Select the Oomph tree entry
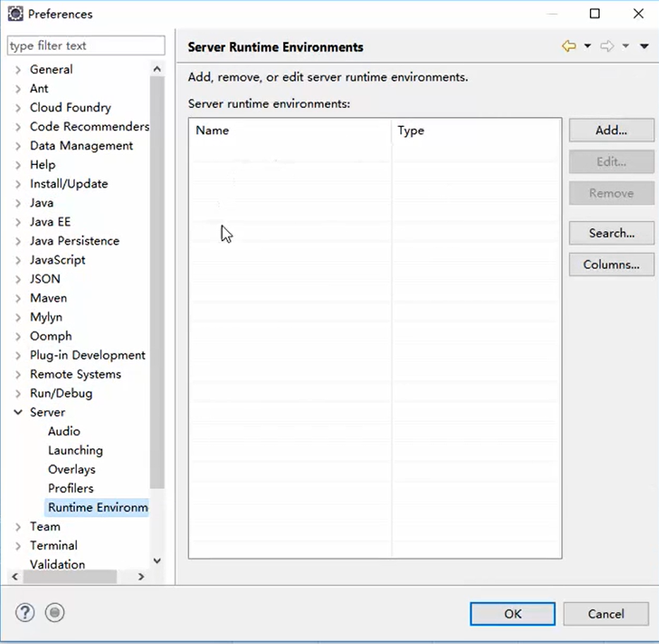 pos(51,336)
